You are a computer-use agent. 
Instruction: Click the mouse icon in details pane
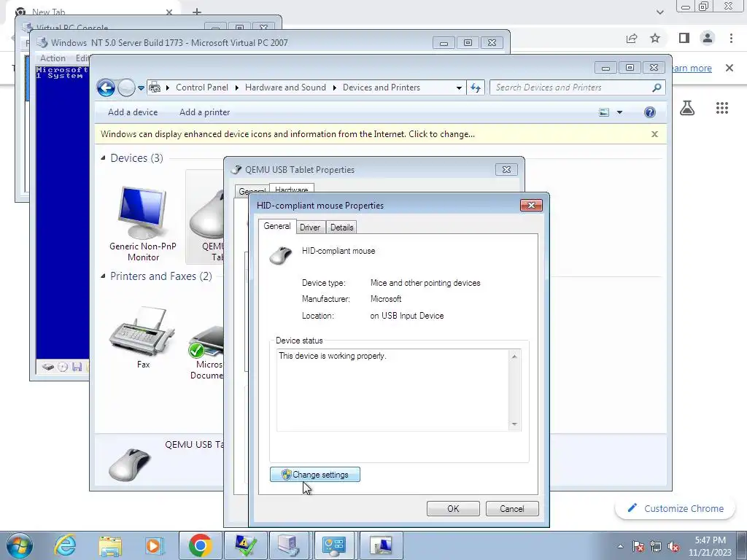pos(129,464)
